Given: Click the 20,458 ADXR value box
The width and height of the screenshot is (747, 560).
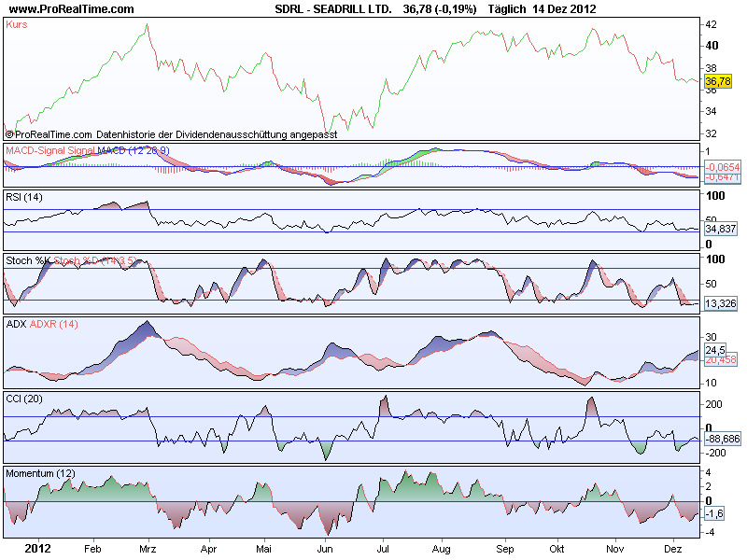Looking at the screenshot, I should pyautogui.click(x=721, y=360).
